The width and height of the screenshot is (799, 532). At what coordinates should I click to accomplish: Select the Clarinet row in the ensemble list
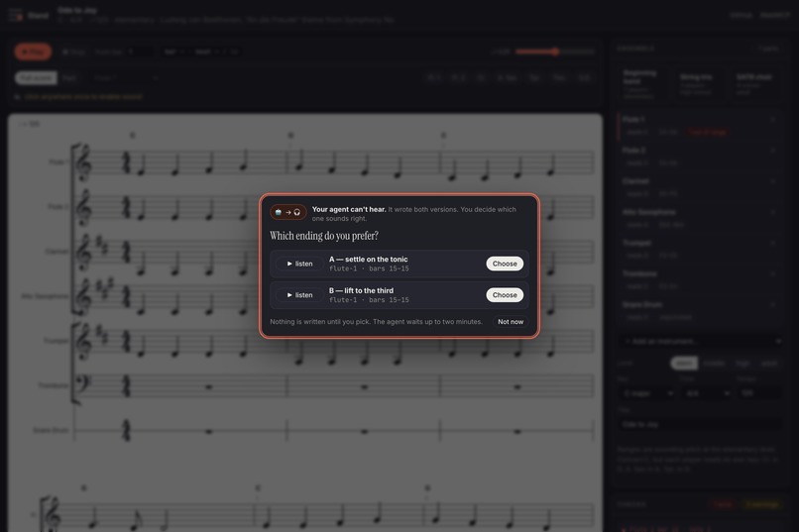click(x=698, y=187)
